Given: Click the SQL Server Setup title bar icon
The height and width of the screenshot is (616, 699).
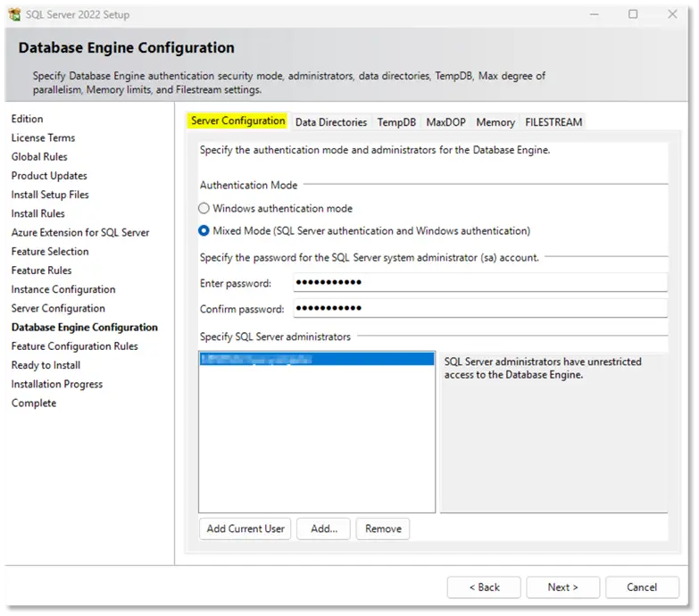Looking at the screenshot, I should (14, 14).
